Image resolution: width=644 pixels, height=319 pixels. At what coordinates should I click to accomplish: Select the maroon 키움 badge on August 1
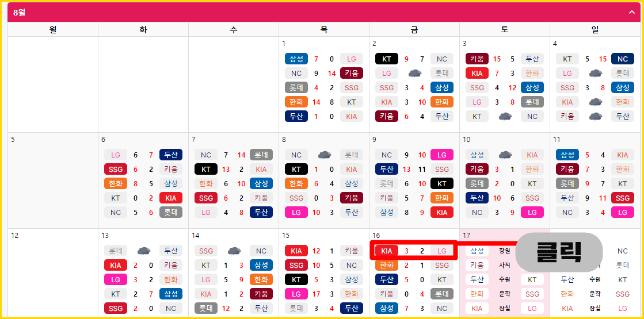point(352,74)
